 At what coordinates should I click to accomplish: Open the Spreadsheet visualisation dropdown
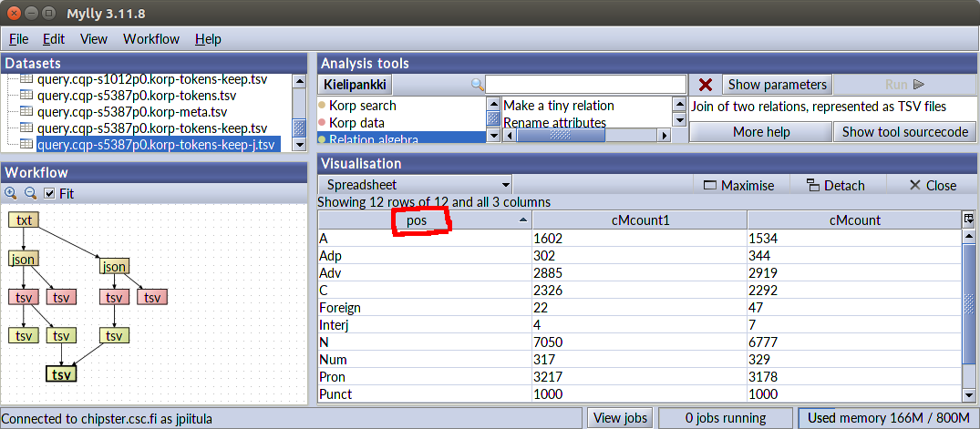415,185
